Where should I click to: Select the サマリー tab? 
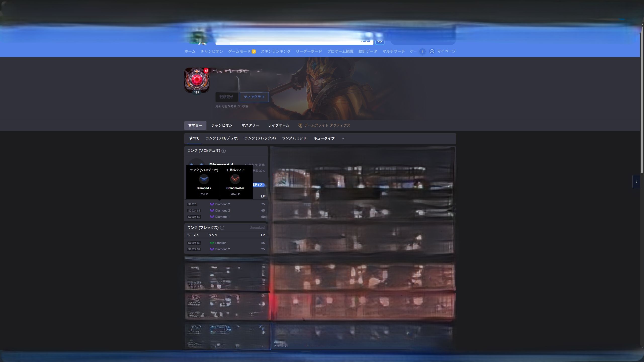point(195,125)
